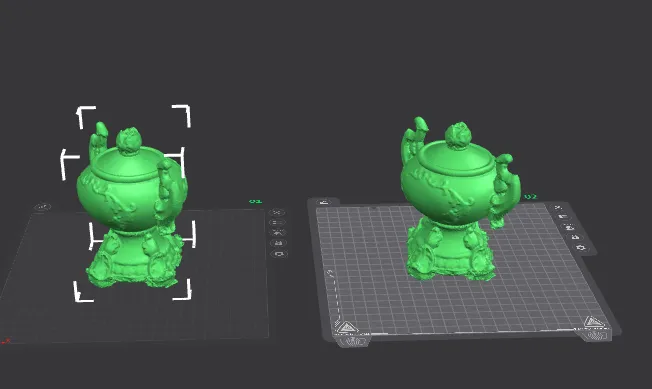652x389 pixels.
Task: Toggle the lock on plate 02
Action: coord(575,237)
